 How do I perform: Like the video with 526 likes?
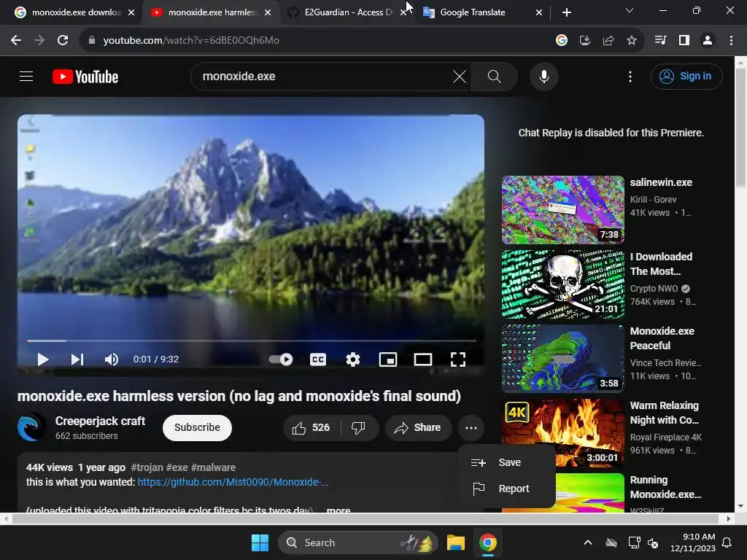pos(311,427)
